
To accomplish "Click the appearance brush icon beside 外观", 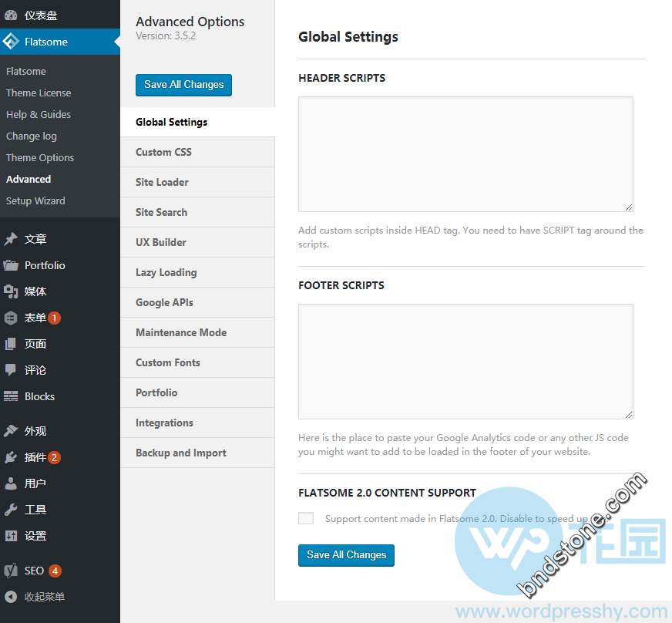I will coord(11,431).
